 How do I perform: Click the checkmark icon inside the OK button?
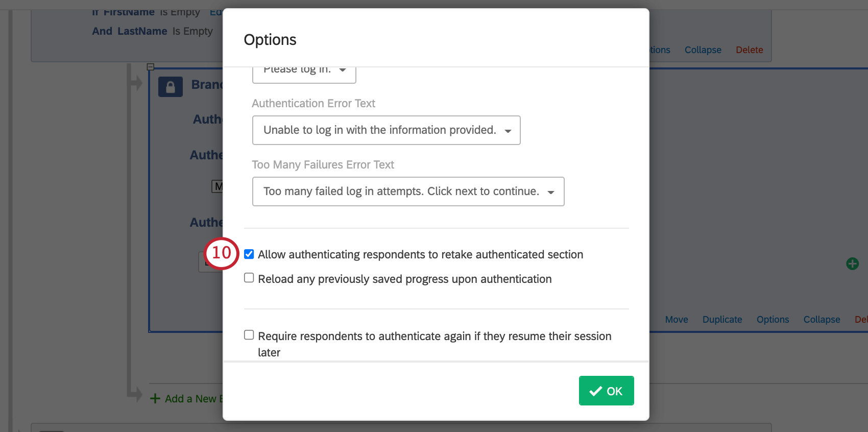(x=595, y=391)
